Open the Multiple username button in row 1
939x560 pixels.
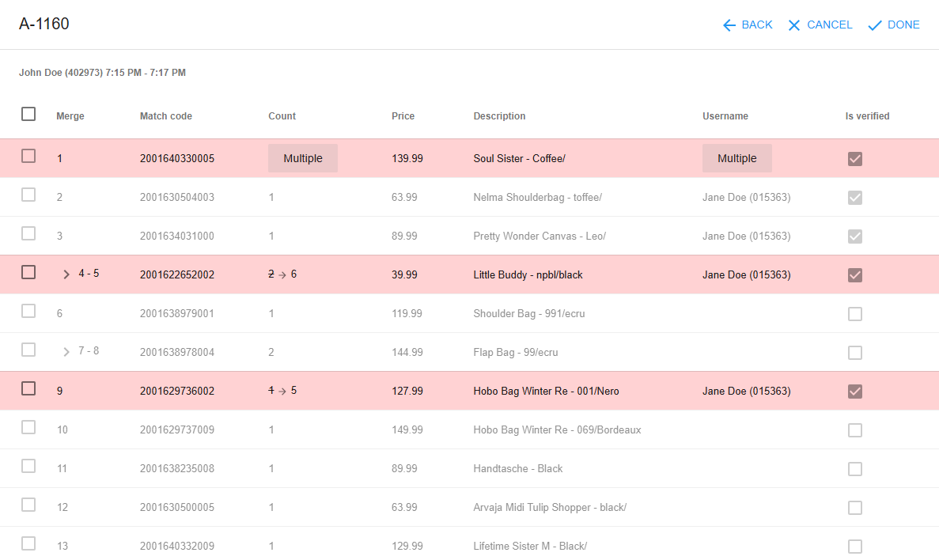coord(737,158)
